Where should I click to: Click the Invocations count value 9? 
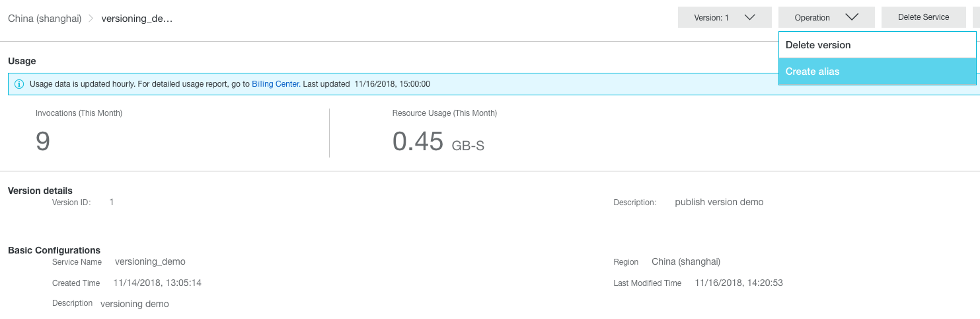(43, 142)
